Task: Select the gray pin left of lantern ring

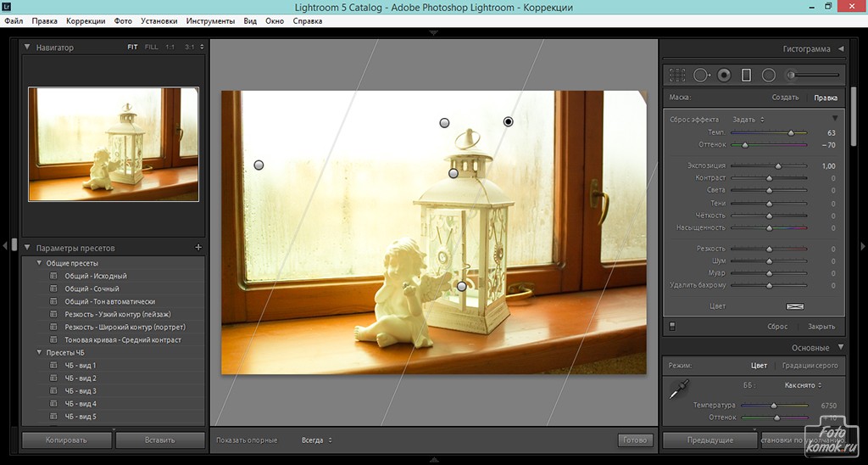Action: point(444,122)
